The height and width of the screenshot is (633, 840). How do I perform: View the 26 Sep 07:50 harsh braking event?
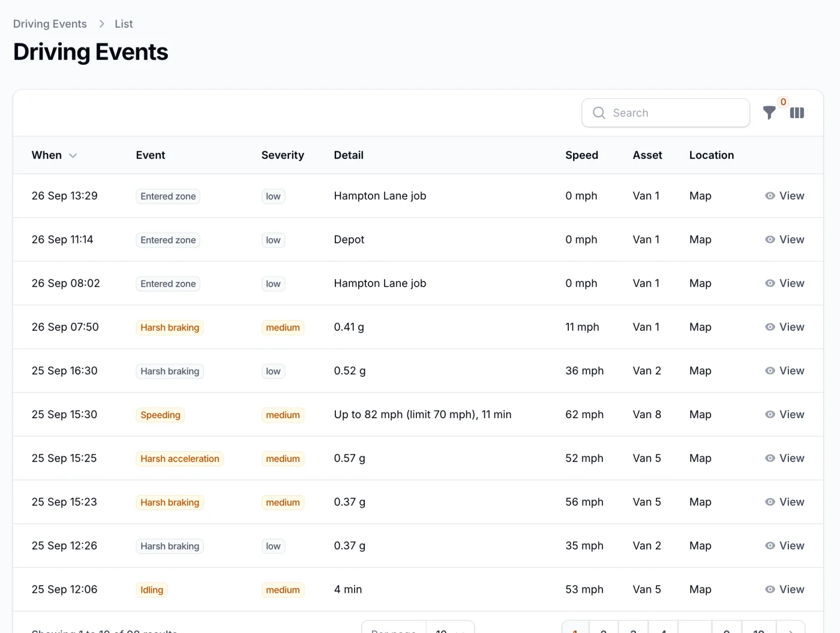785,327
